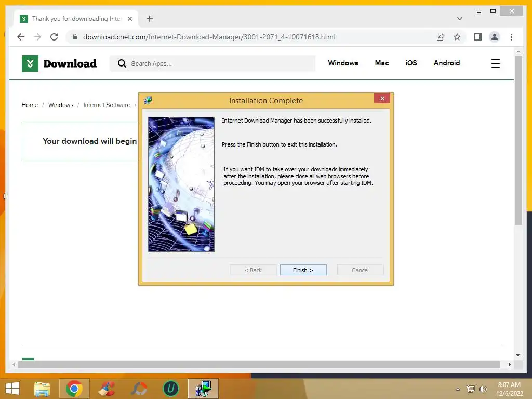Click the Download wordmark
Image resolution: width=532 pixels, height=399 pixels.
tap(70, 63)
